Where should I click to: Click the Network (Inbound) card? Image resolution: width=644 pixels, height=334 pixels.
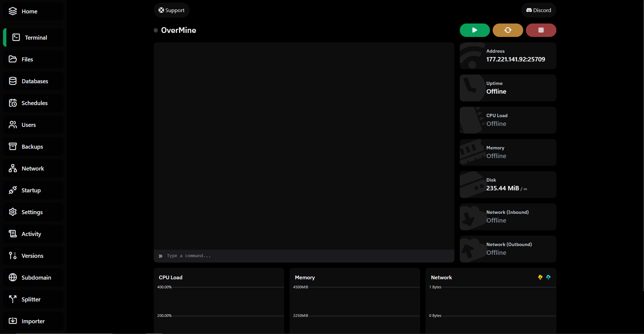[508, 217]
